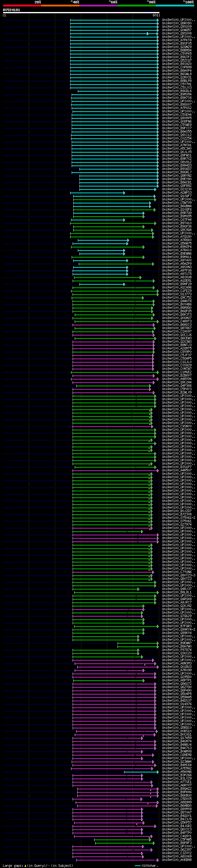Click the gap marker on the Q9SU08 alignment bar
Image resolution: width=197 pixels, height=868 pixels.
pyautogui.click(x=147, y=33)
